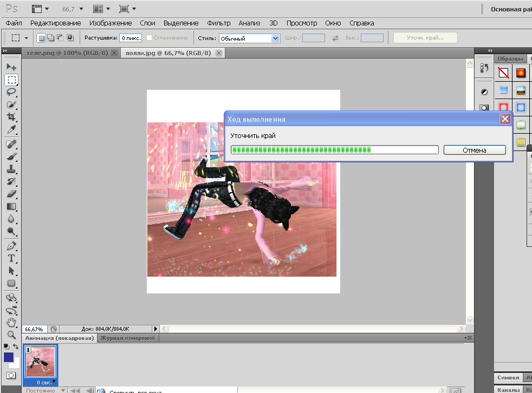Open the Masks panel icon

click(x=484, y=108)
